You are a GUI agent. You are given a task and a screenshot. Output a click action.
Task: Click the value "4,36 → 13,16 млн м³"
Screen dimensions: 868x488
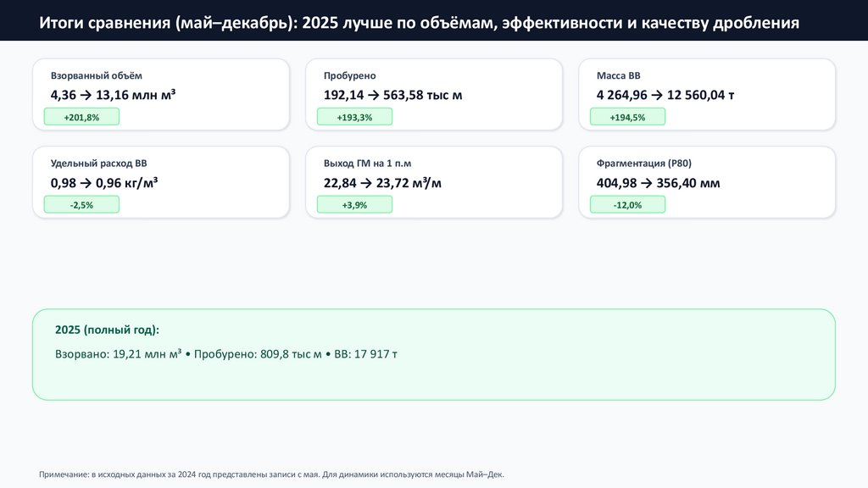coord(113,95)
